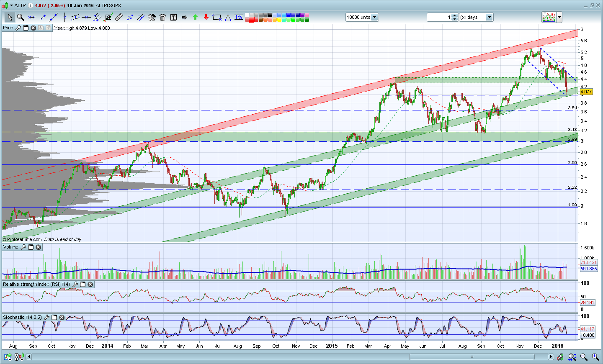
Task: Click the horizontal scrollbar thumb
Action: pos(472,357)
